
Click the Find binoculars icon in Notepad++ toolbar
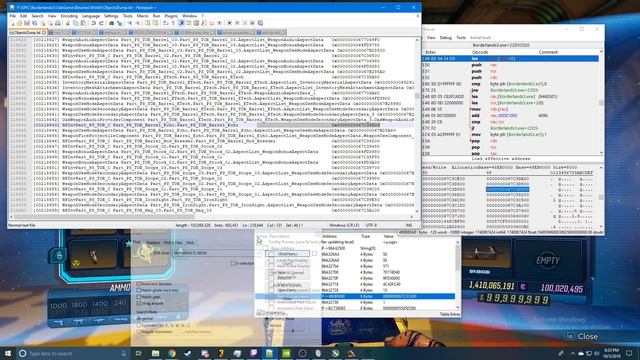click(111, 23)
